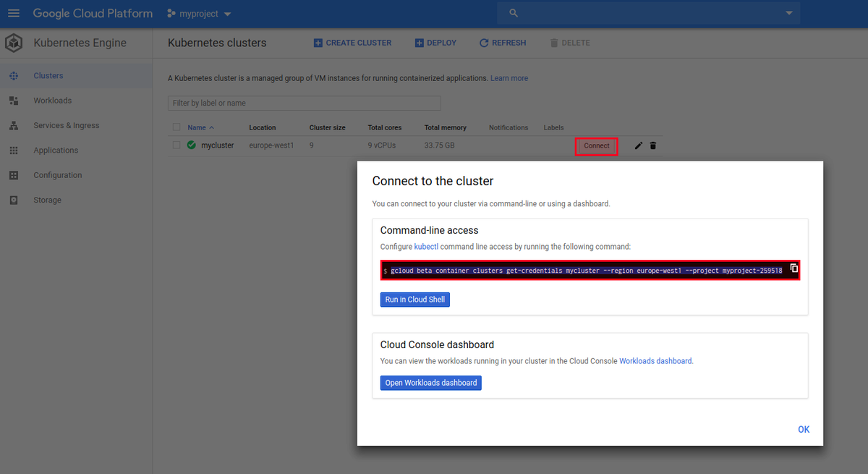Delete mycluster with the trash icon
This screenshot has height=474, width=868.
653,145
